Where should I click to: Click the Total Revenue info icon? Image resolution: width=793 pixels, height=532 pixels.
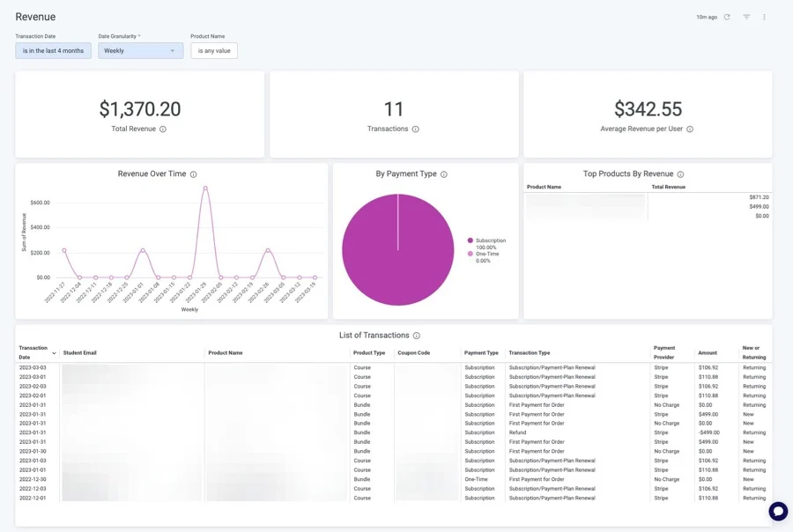163,129
